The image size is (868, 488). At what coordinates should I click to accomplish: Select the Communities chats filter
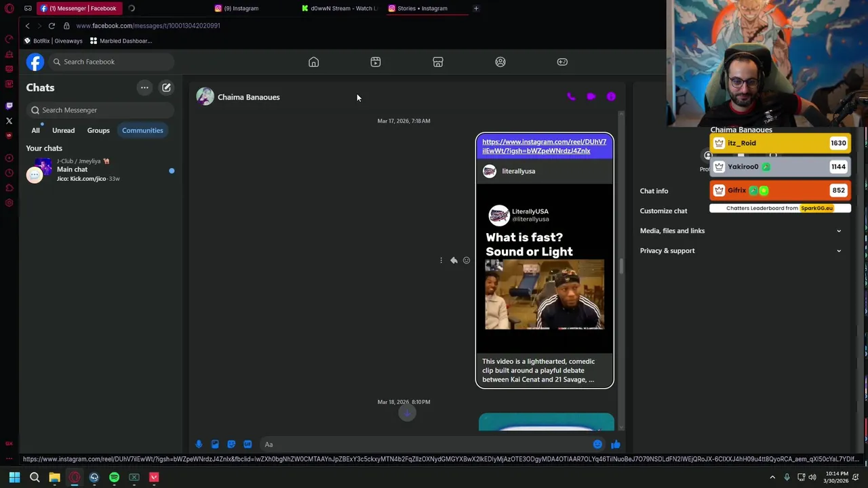142,130
